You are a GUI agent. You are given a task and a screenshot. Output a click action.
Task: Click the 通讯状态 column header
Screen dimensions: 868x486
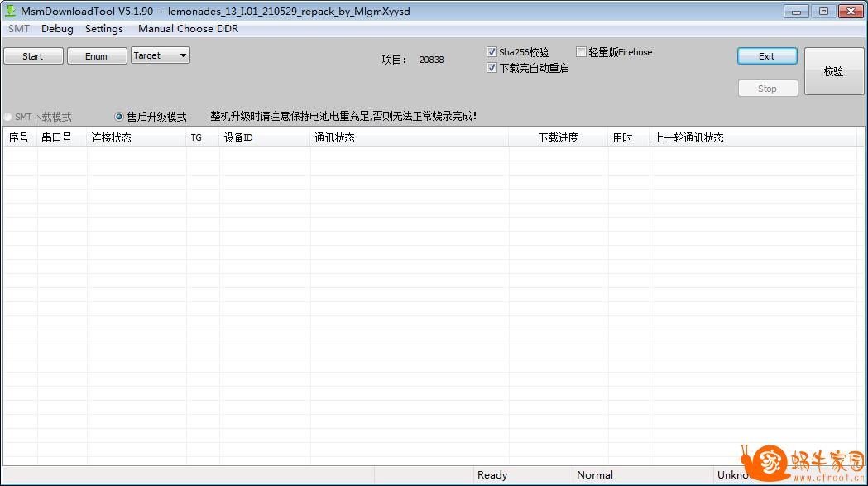click(x=409, y=137)
